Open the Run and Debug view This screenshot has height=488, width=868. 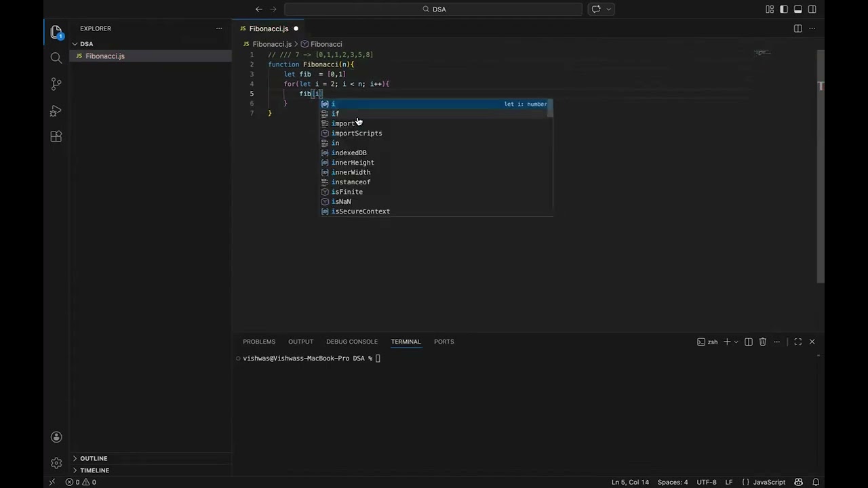pyautogui.click(x=56, y=110)
